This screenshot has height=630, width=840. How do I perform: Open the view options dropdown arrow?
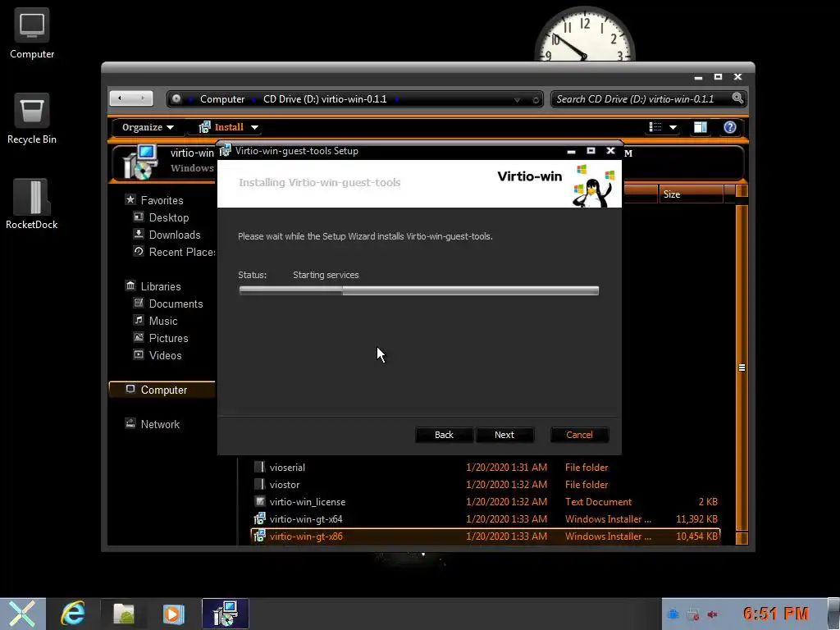(673, 127)
